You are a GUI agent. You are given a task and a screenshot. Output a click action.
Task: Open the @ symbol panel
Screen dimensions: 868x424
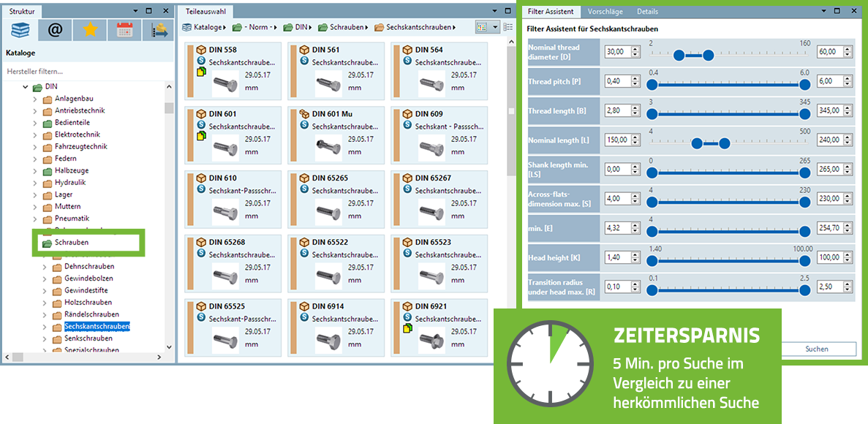pos(54,30)
